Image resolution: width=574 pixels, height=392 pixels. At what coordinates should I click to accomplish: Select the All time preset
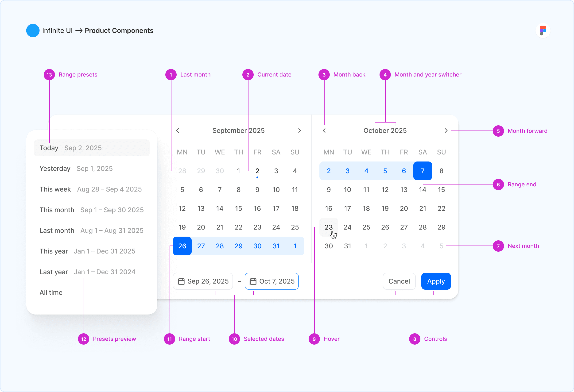pyautogui.click(x=51, y=292)
